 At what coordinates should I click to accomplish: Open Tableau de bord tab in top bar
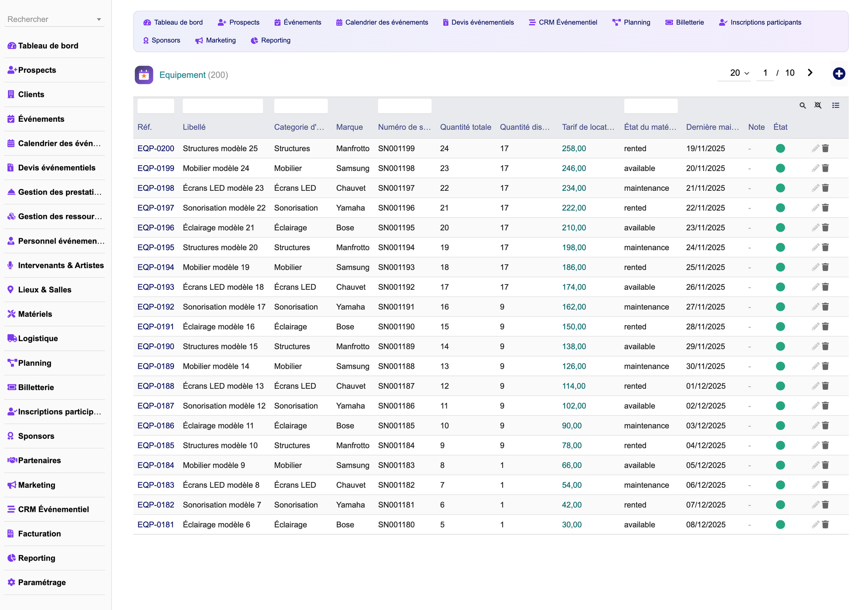pyautogui.click(x=173, y=22)
